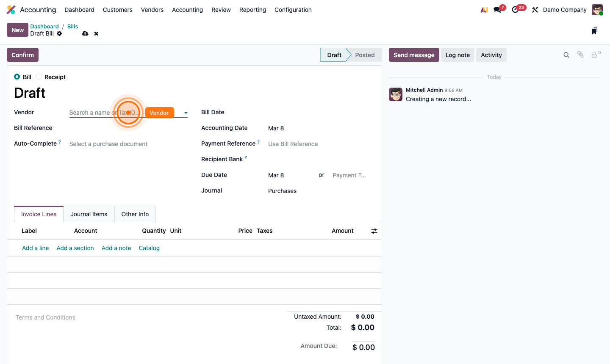The image size is (610, 364).
Task: Open the Reporting menu
Action: pyautogui.click(x=252, y=9)
